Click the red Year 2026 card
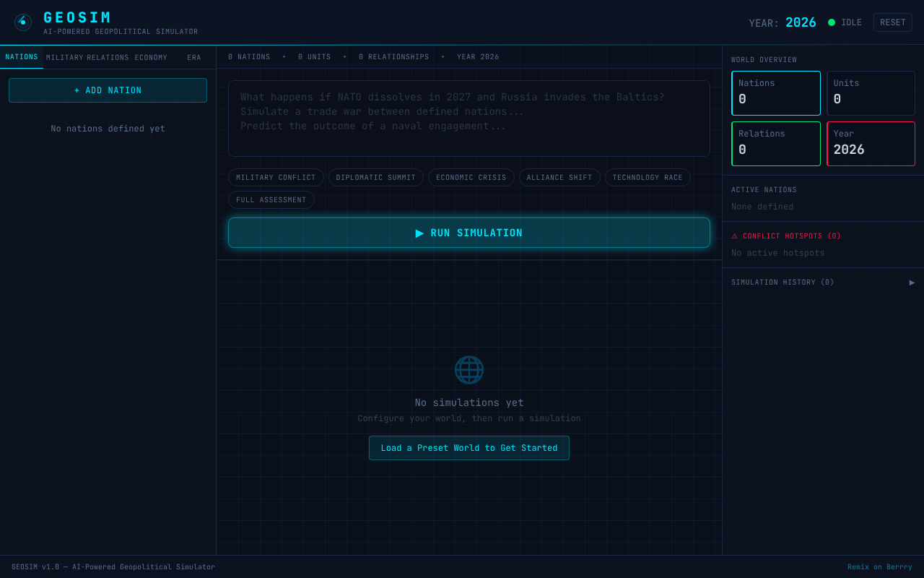This screenshot has height=578, width=924. (x=871, y=143)
